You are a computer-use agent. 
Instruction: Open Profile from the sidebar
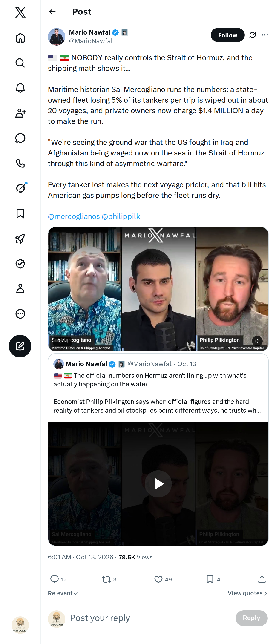[20, 288]
